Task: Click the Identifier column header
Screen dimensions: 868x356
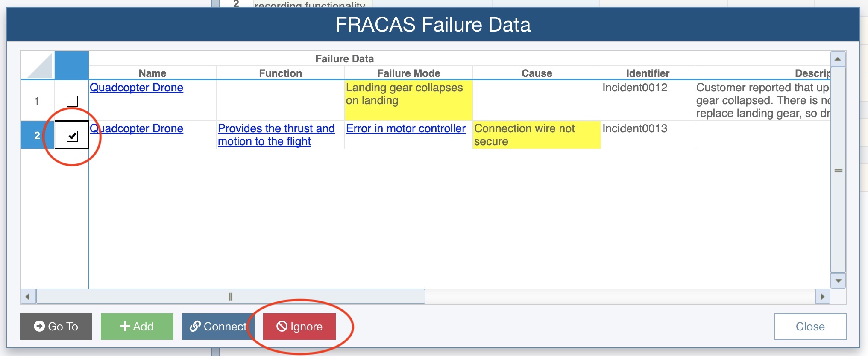Action: point(648,73)
